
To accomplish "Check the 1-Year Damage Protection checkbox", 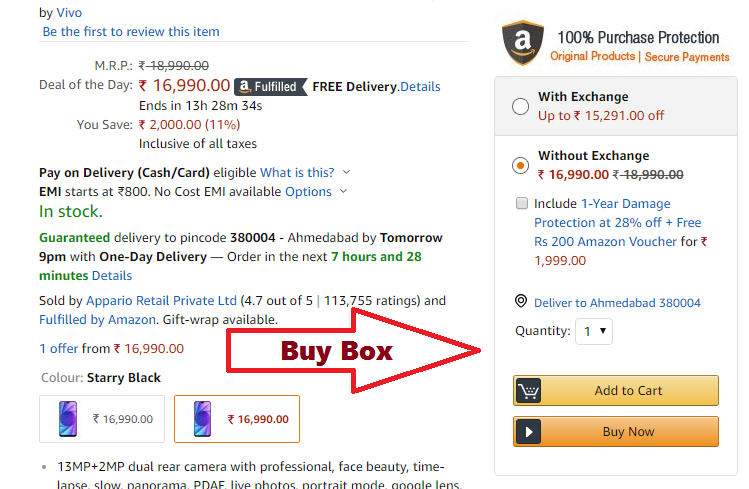I will [x=521, y=203].
